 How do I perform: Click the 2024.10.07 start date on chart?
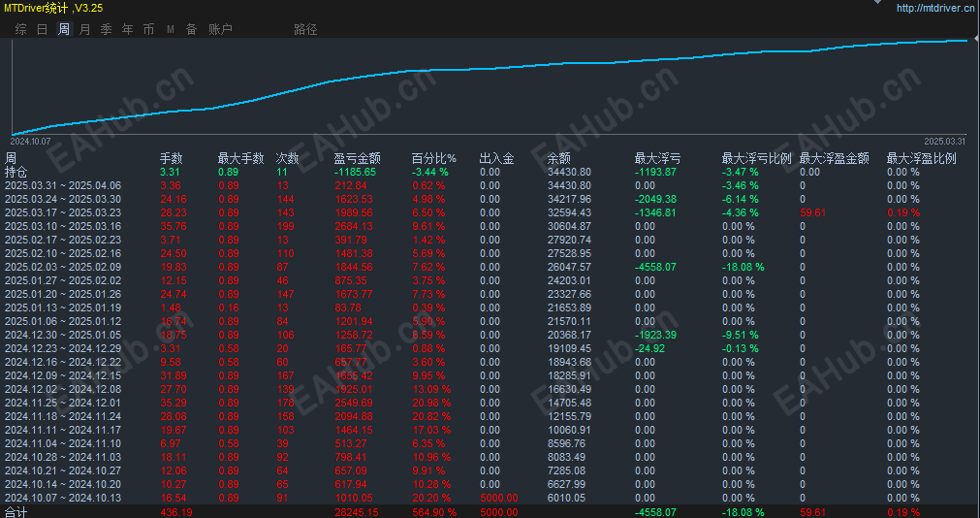click(31, 142)
